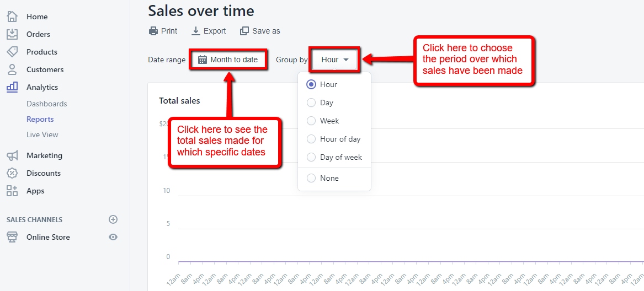Add a sales channel with plus icon

tap(113, 219)
